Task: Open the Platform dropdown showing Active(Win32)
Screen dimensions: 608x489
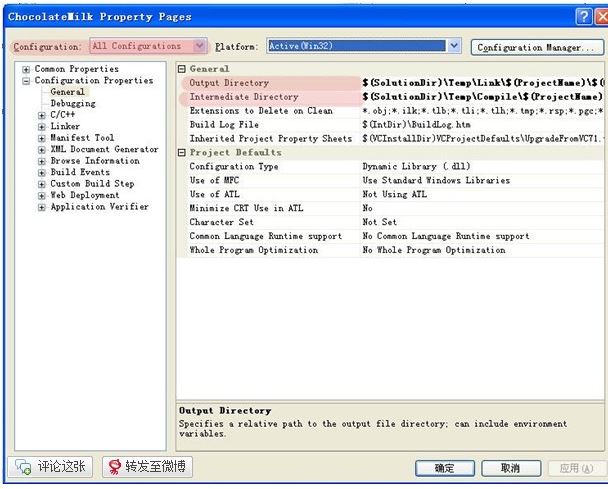Action: click(364, 46)
